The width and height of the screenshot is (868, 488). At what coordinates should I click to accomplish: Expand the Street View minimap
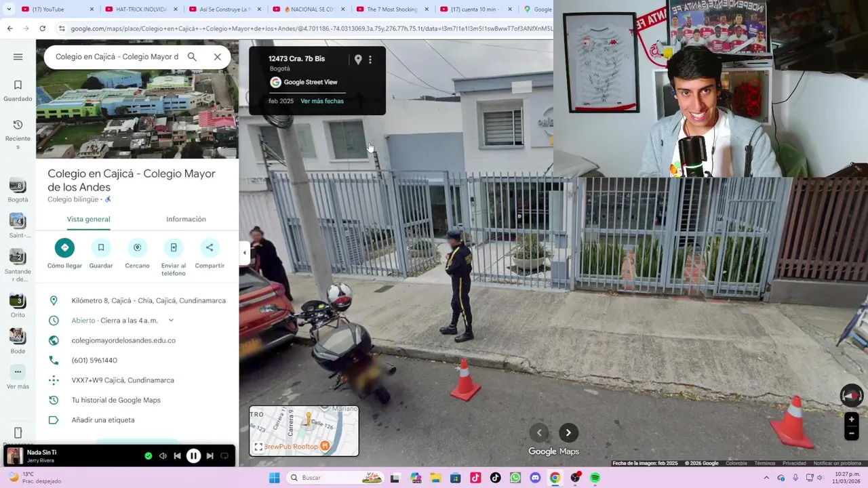[258, 447]
